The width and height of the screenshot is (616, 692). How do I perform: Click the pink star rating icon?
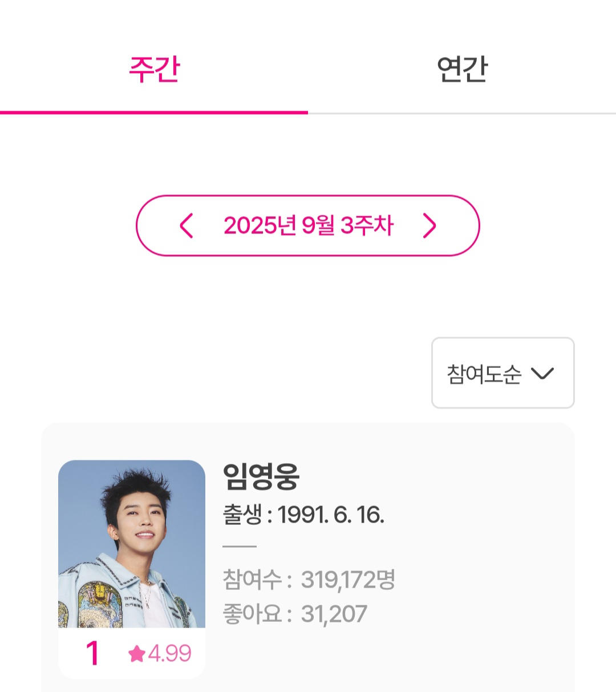point(137,654)
